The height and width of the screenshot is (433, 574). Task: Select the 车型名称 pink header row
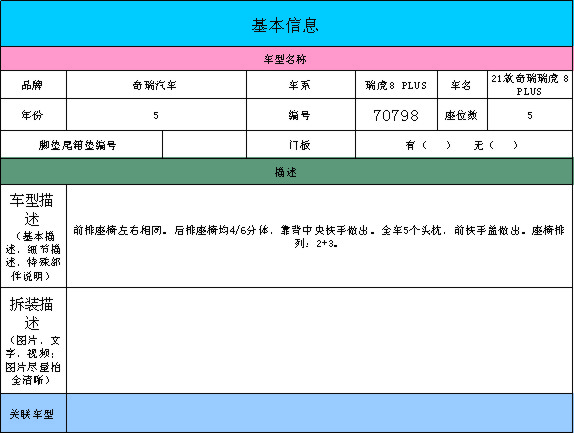click(x=287, y=59)
